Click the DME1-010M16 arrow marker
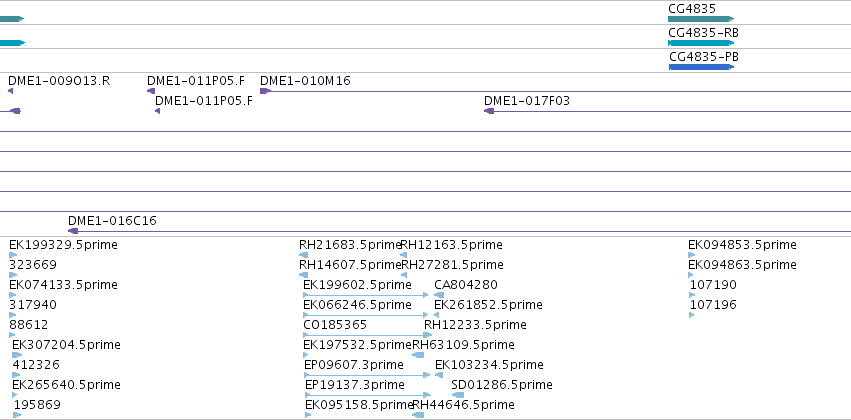 (x=265, y=91)
